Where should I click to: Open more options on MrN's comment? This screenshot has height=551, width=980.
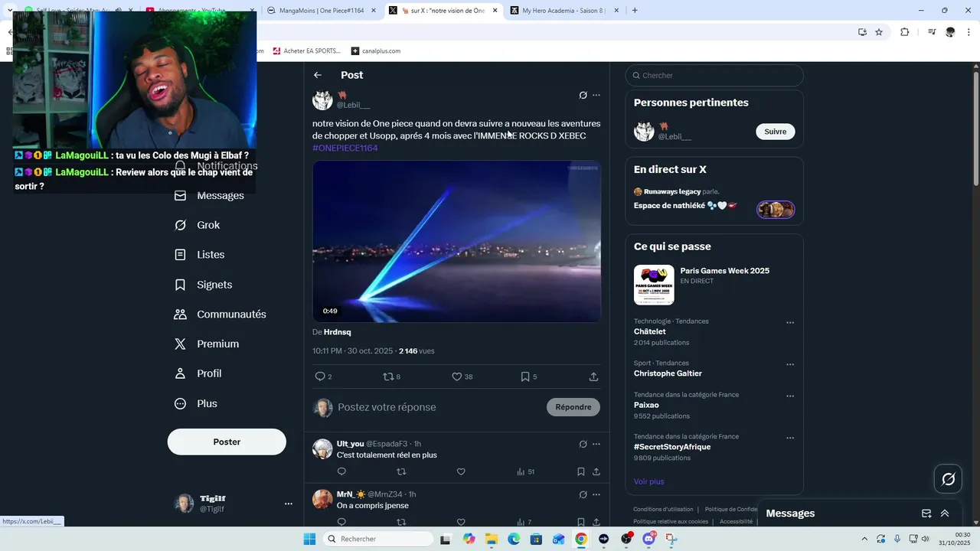coord(596,494)
